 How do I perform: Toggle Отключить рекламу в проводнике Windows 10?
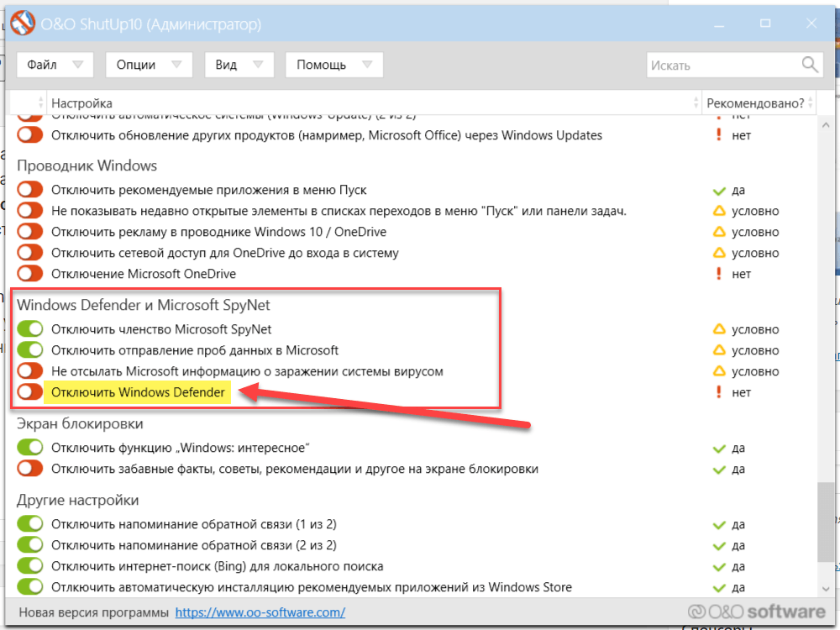[29, 232]
